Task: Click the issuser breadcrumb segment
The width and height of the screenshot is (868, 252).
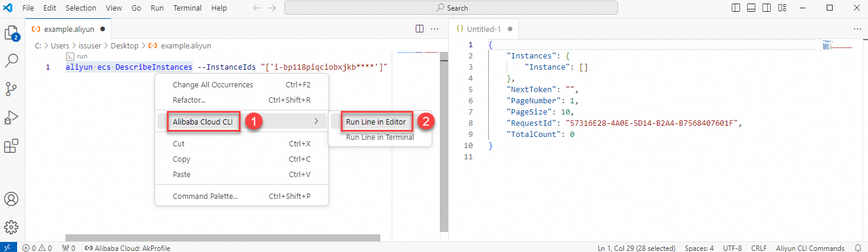Action: [x=90, y=45]
